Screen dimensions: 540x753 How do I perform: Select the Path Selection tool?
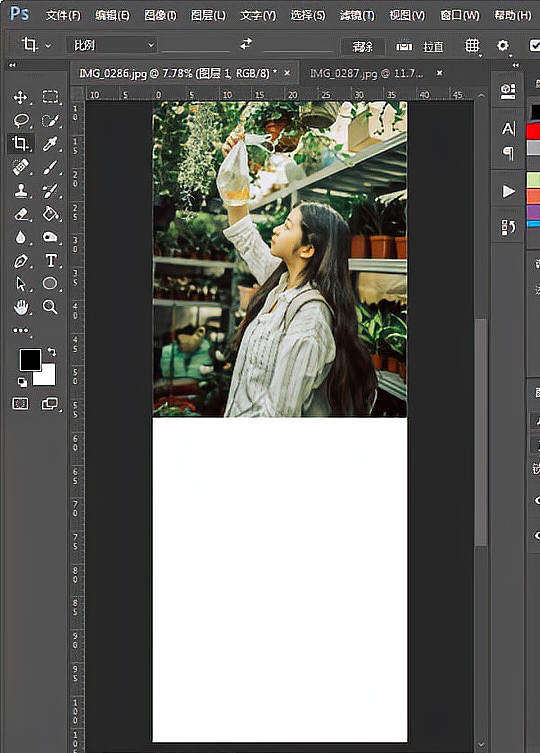pyautogui.click(x=21, y=284)
